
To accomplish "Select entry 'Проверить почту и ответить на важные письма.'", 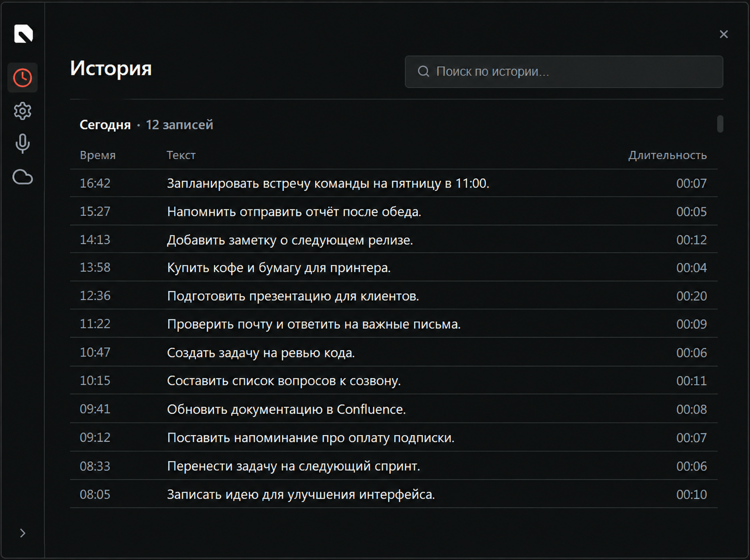I will pos(394,324).
